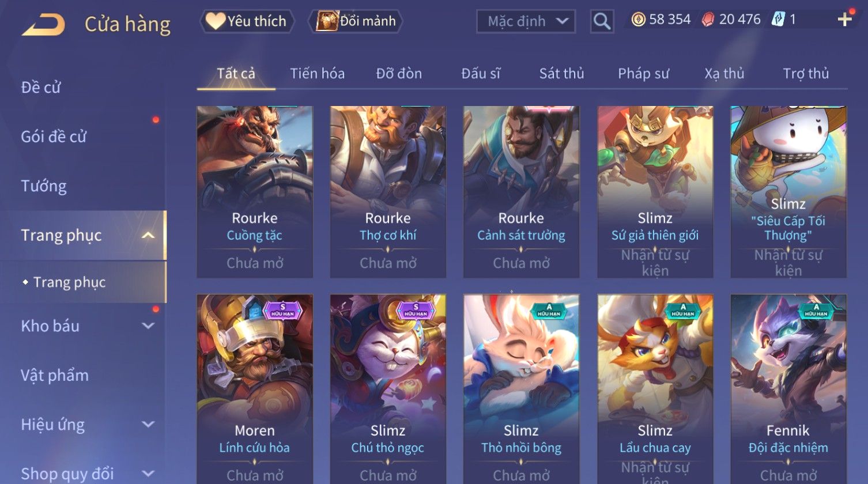Image resolution: width=868 pixels, height=484 pixels.
Task: Tap the plus icon to add currency
Action: click(x=845, y=20)
